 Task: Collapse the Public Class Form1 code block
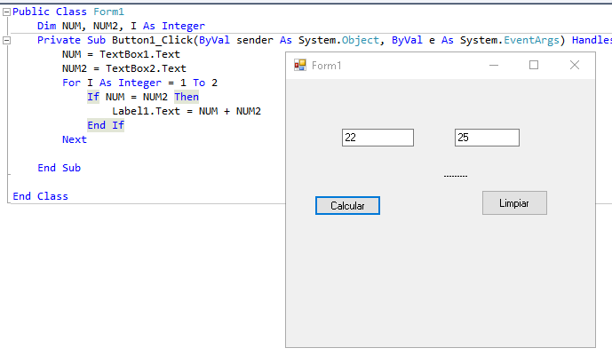tap(6, 12)
